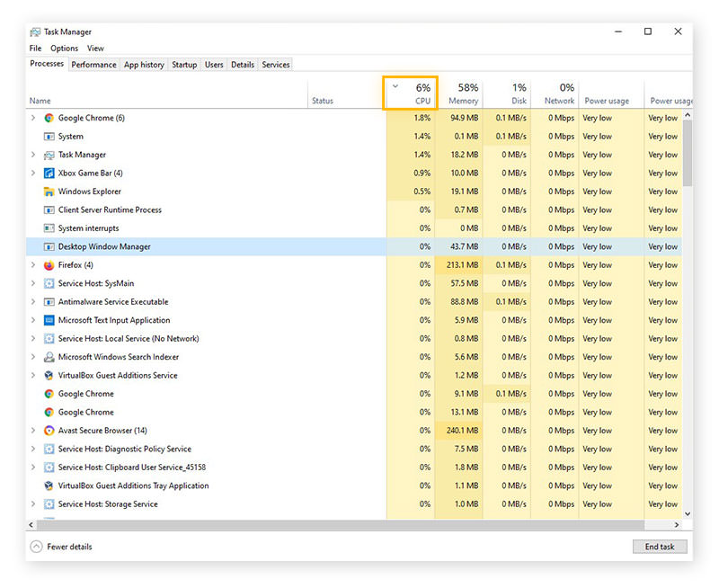This screenshot has width=719, height=588.
Task: Expand Microsoft Windows Search Indexer
Action: click(x=33, y=357)
